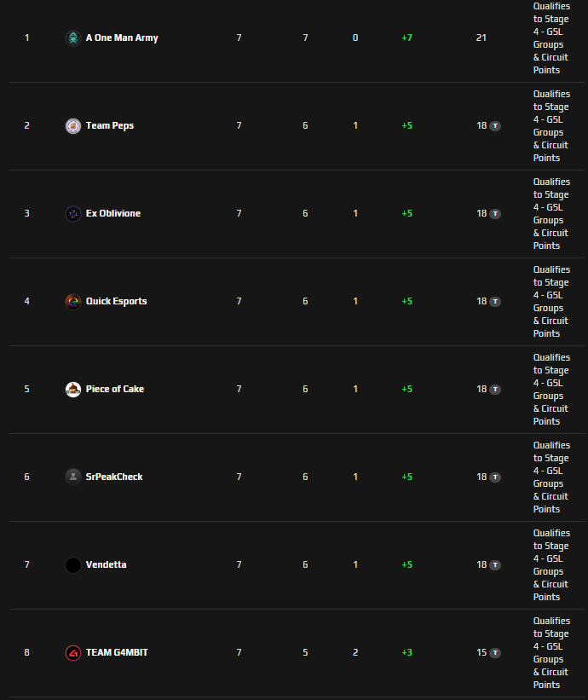Click tiebreaker T badge for Quick Esports
The image size is (588, 700).
tap(495, 302)
